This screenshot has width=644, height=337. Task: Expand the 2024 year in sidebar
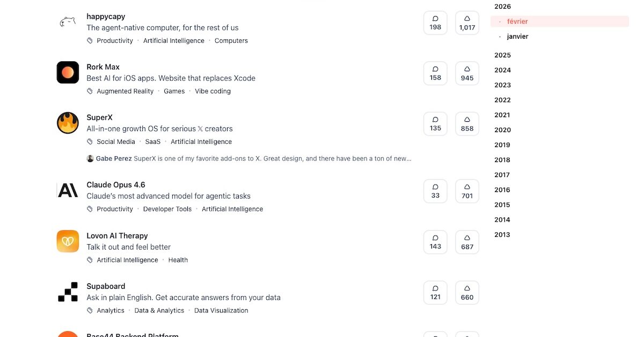[x=502, y=70]
